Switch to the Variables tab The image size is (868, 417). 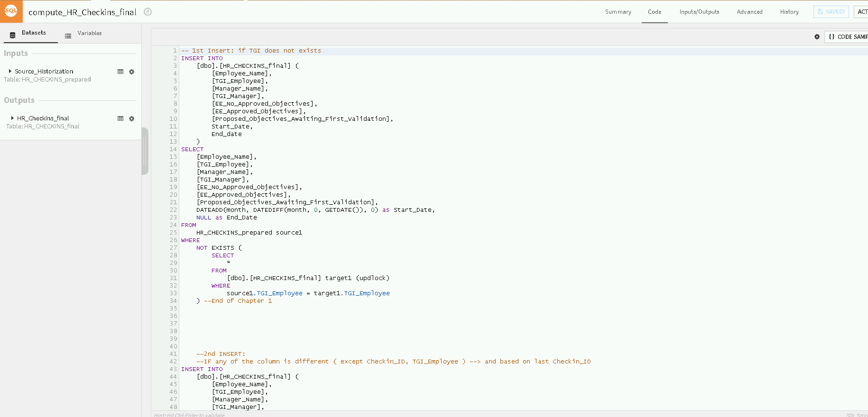[x=83, y=33]
